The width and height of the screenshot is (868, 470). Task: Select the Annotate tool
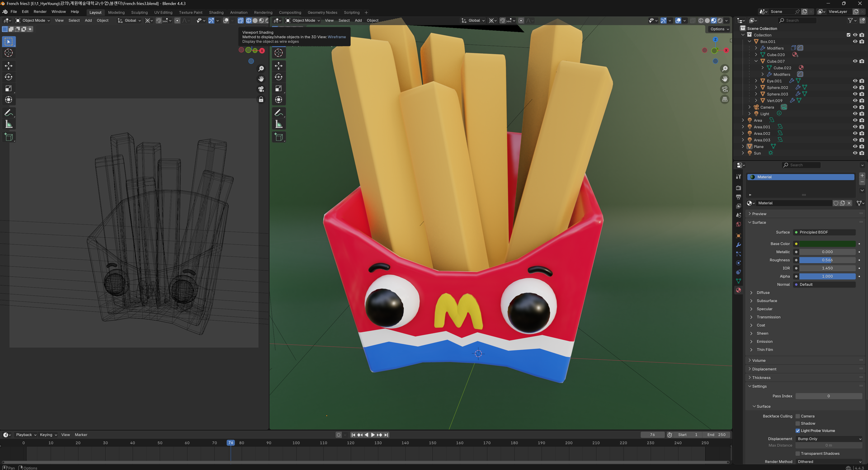pos(8,113)
